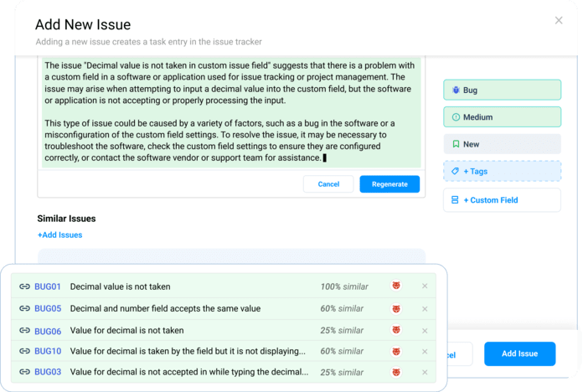Remove BUG05 from similar issues
This screenshot has width=588, height=392.
[x=425, y=309]
